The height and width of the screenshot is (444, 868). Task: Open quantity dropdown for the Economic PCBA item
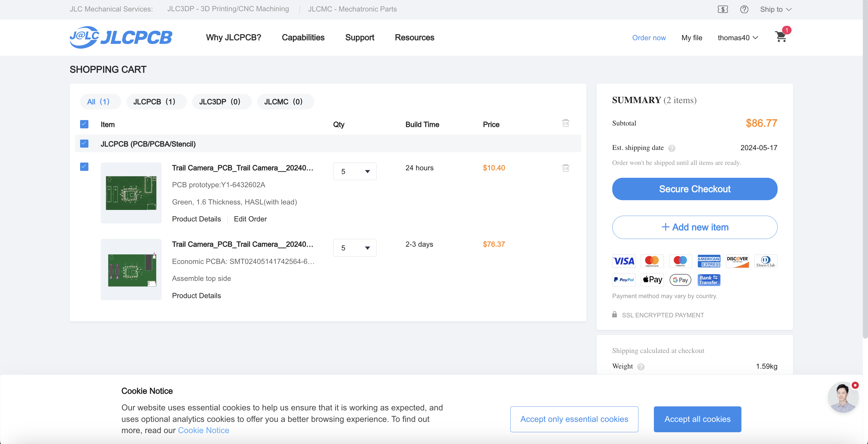point(354,248)
